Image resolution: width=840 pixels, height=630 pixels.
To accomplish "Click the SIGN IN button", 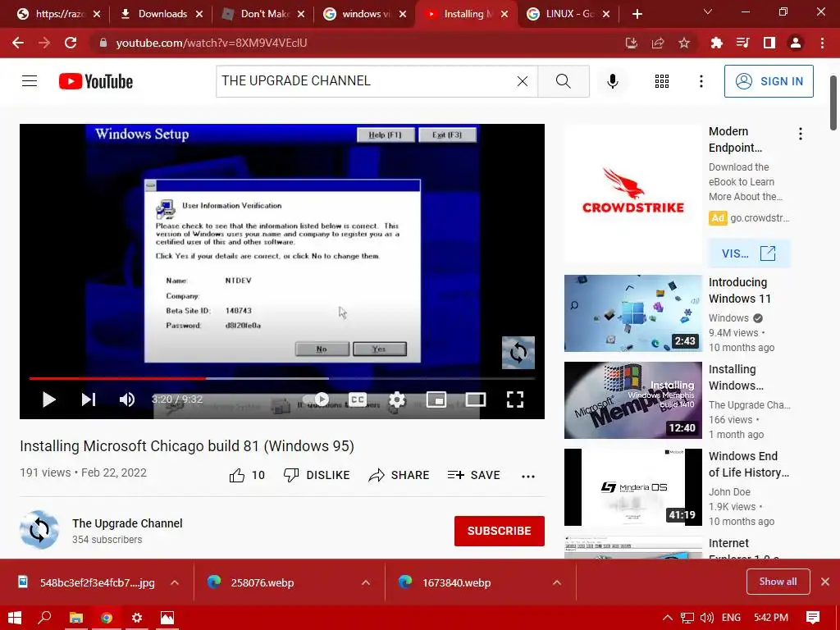I will [768, 81].
